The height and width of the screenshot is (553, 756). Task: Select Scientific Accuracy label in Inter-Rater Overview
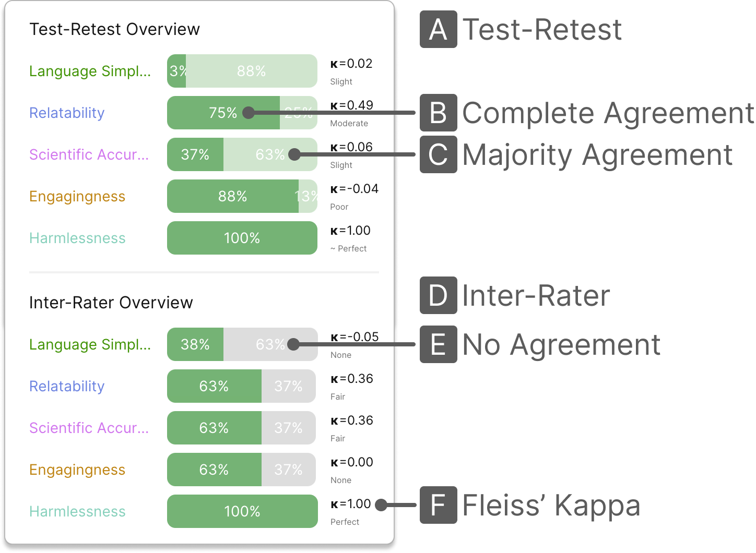click(x=89, y=428)
